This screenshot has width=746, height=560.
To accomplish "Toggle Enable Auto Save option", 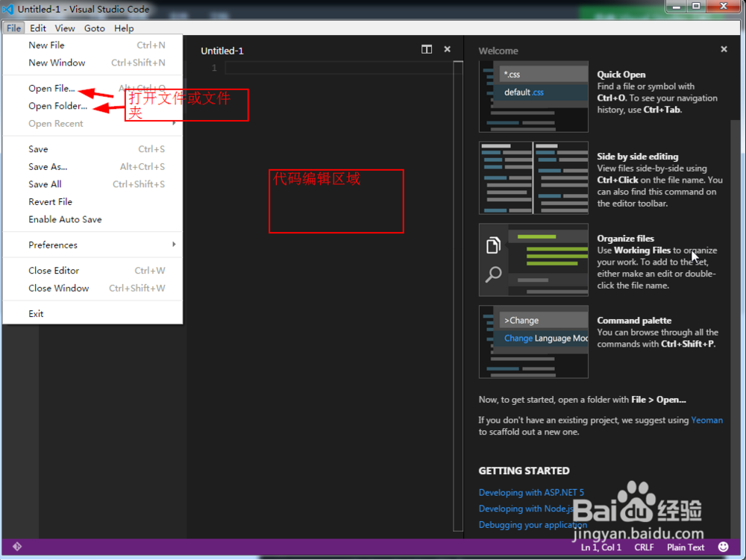I will point(93,220).
